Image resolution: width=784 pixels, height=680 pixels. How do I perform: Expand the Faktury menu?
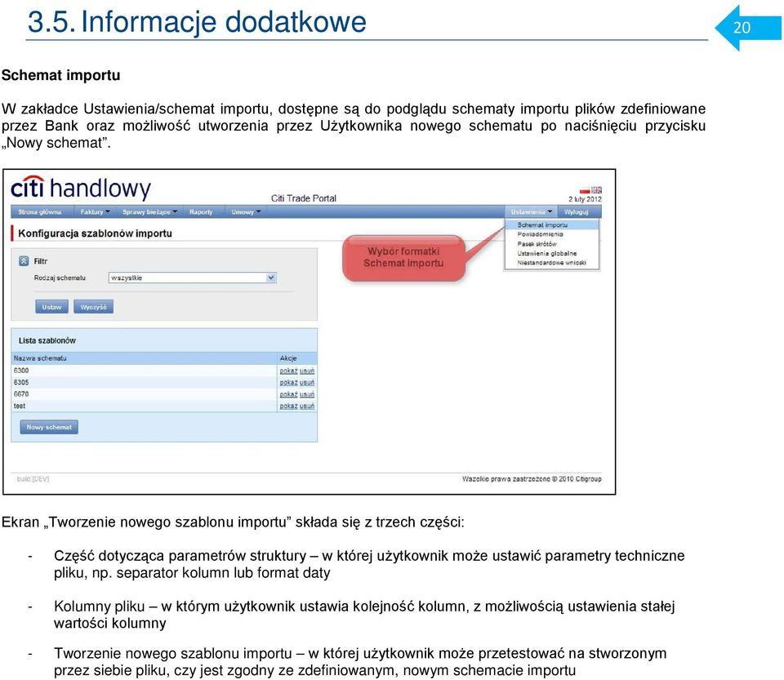(x=95, y=212)
